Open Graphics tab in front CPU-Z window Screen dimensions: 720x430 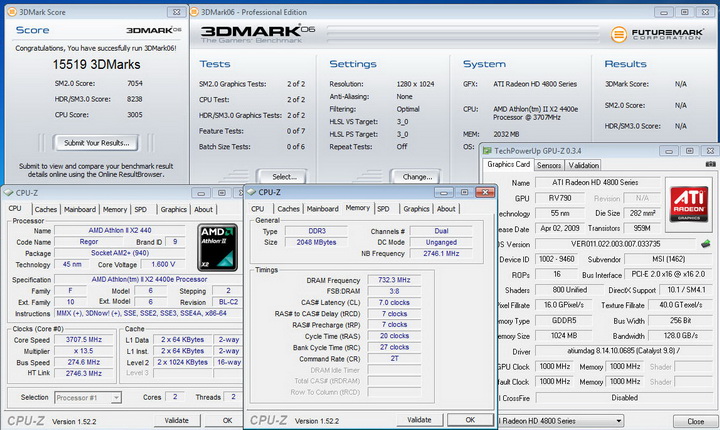[416, 209]
